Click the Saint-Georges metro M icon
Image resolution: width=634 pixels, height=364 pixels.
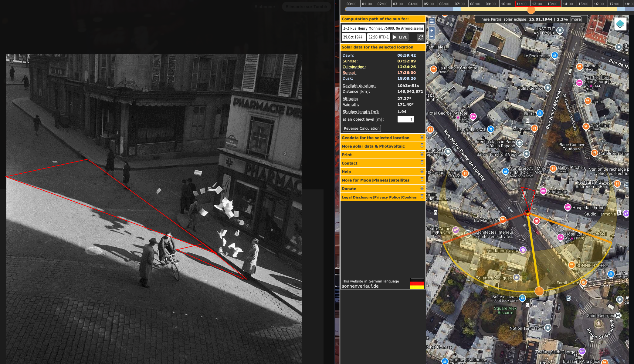(618, 315)
